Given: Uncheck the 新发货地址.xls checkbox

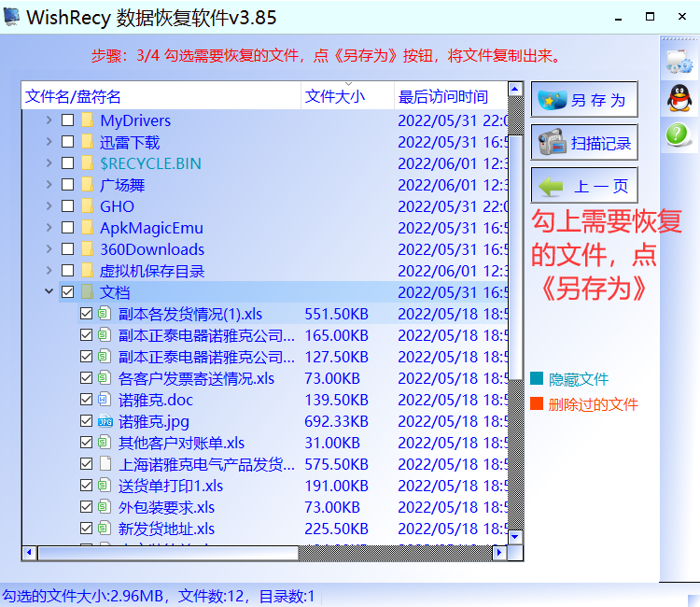Looking at the screenshot, I should click(x=86, y=528).
